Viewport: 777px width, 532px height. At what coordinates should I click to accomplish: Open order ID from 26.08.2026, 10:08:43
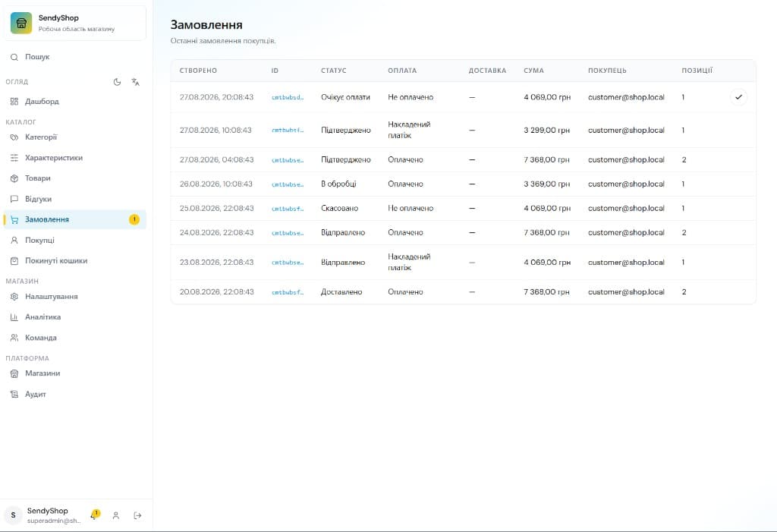point(288,184)
